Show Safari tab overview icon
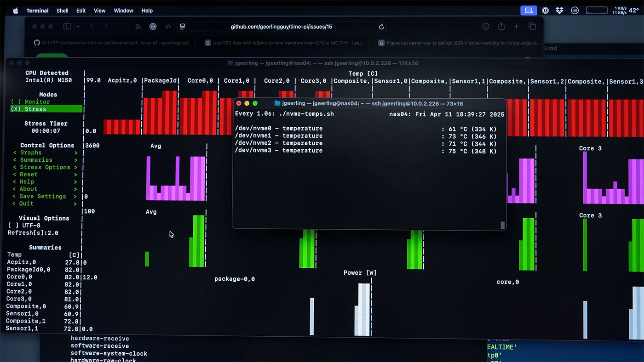 click(532, 27)
